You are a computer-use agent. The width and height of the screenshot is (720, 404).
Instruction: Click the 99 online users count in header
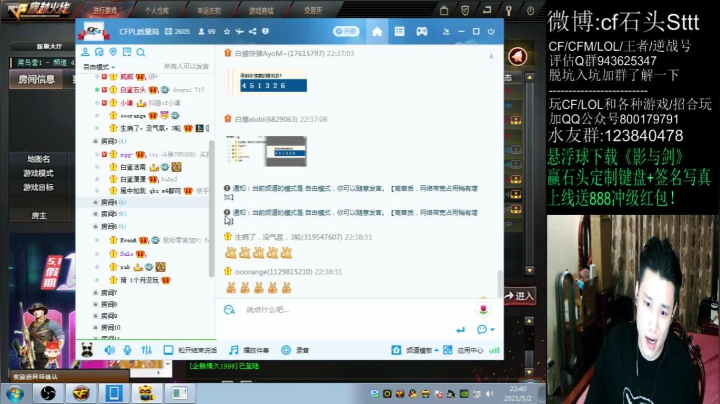pyautogui.click(x=207, y=31)
